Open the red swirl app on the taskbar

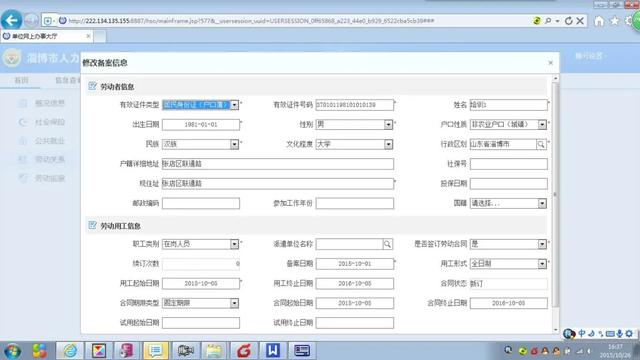pyautogui.click(x=244, y=351)
